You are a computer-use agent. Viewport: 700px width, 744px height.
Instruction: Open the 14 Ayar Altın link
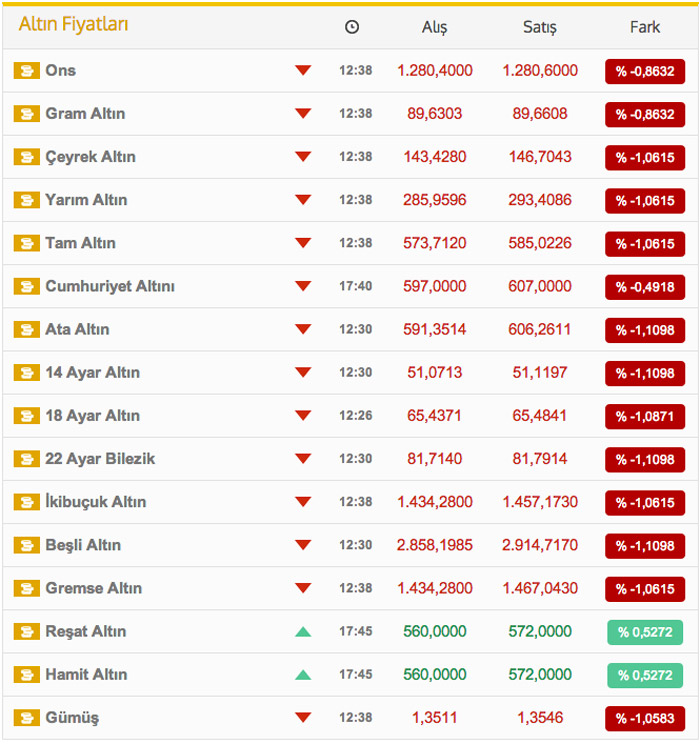pyautogui.click(x=93, y=373)
